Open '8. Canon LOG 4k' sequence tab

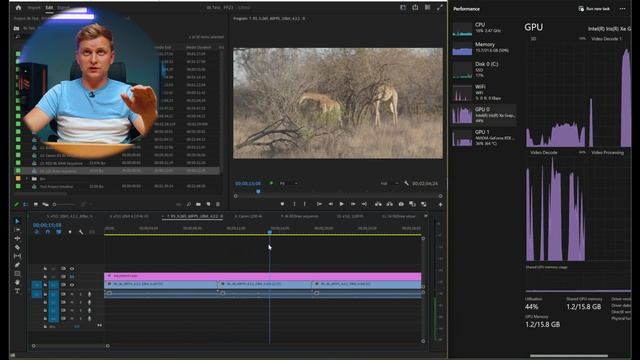tap(249, 216)
